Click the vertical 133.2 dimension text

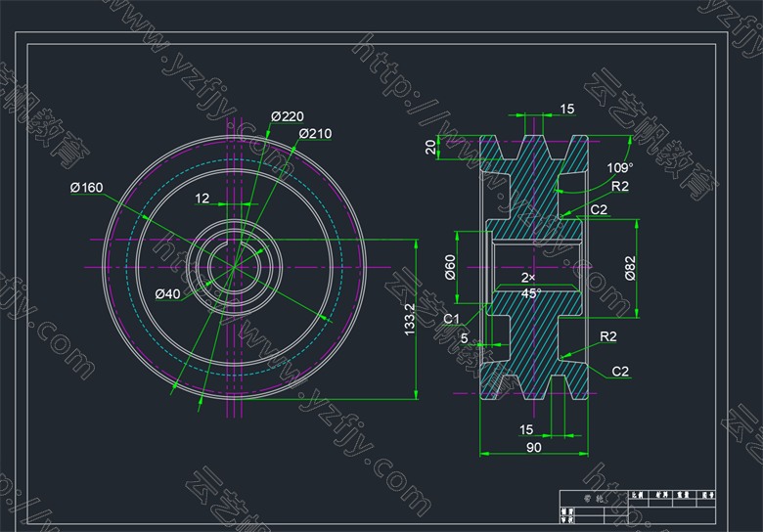[x=410, y=320]
